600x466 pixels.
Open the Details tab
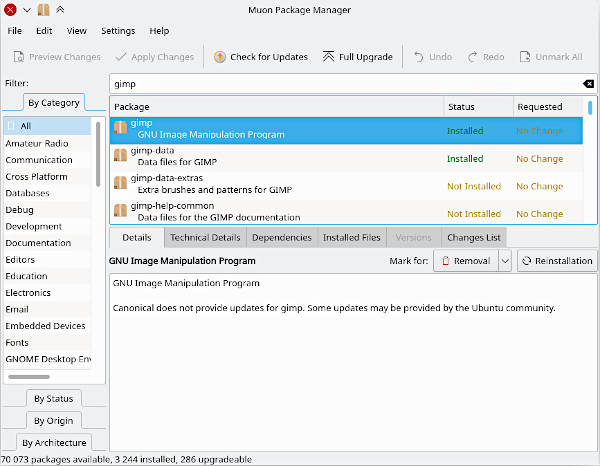[137, 238]
